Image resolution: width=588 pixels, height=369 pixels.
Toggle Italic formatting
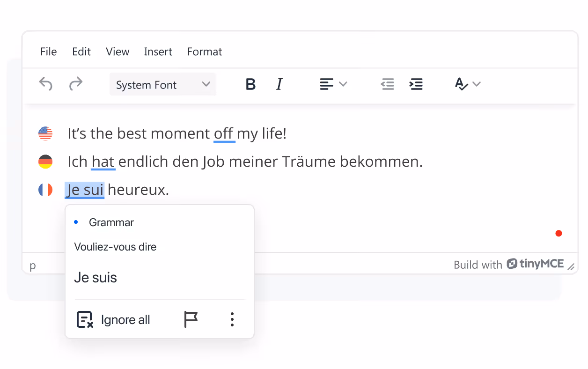point(279,84)
